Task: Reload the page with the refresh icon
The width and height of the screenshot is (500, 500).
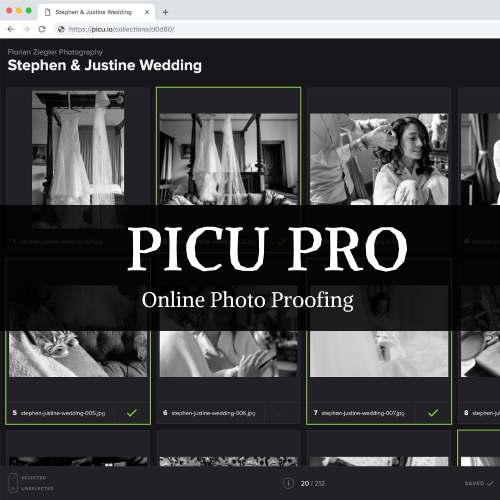Action: [42, 29]
